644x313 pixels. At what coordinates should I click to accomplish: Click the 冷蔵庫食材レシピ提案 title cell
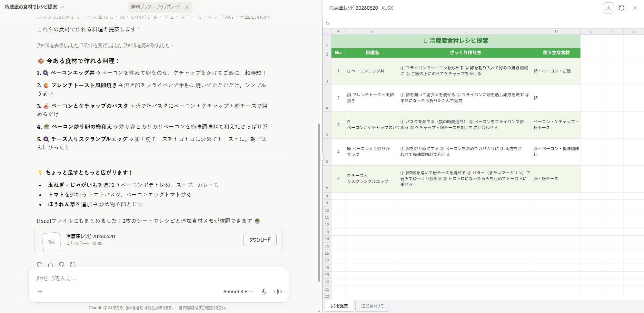click(456, 41)
